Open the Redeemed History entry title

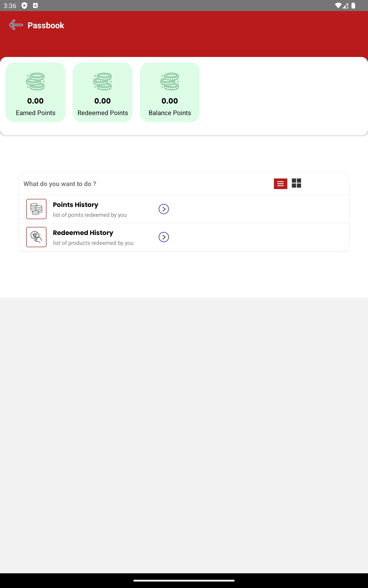(x=83, y=233)
